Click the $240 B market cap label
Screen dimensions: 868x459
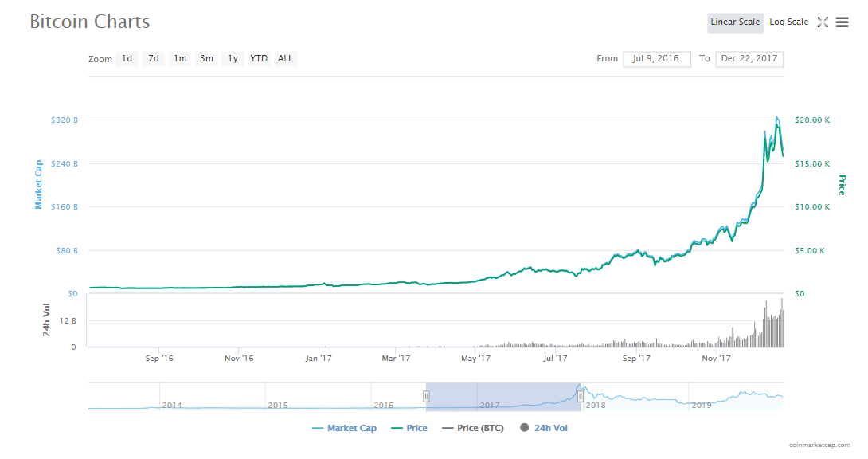pos(65,164)
